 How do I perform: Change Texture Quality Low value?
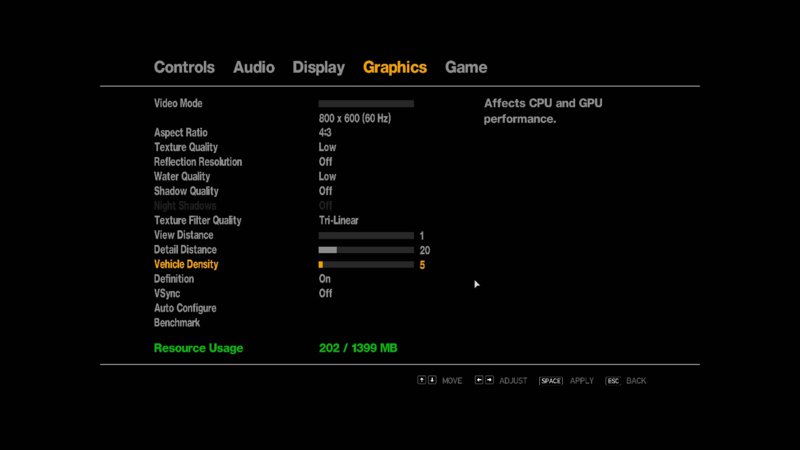tap(327, 147)
